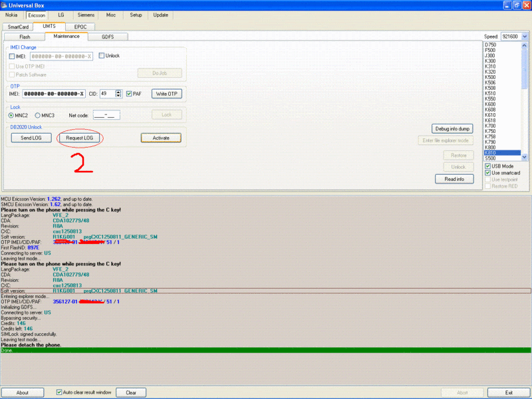Switch to the LG tab
The height and width of the screenshot is (399, 532).
(61, 15)
